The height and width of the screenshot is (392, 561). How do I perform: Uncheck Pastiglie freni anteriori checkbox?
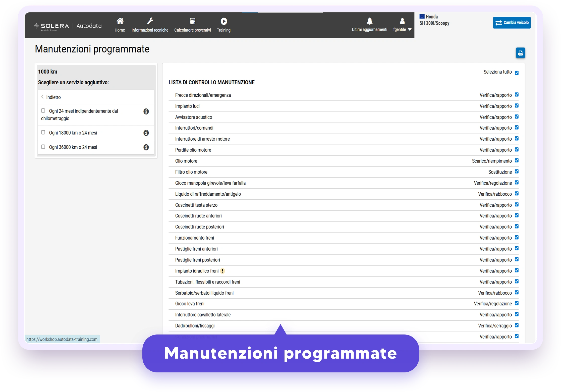(x=517, y=248)
